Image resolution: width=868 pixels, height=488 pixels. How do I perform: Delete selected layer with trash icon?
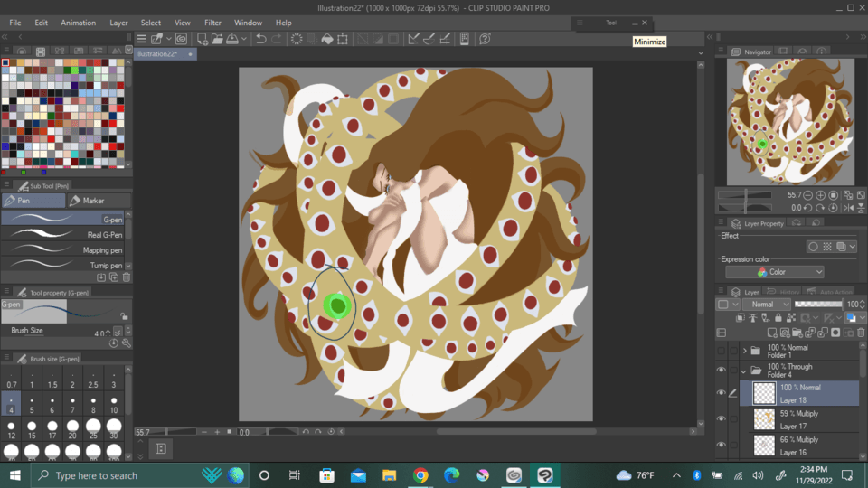(861, 333)
